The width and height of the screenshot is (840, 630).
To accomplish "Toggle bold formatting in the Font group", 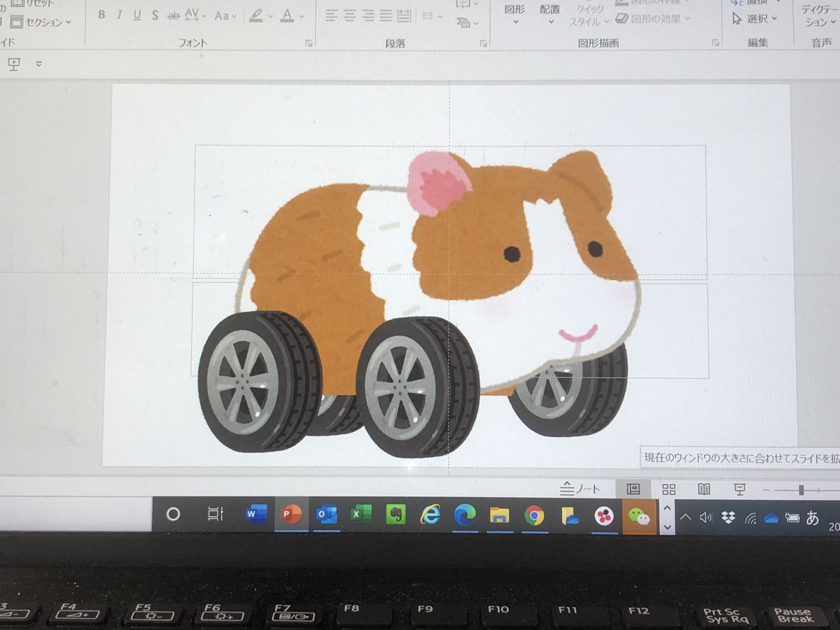I will click(101, 15).
